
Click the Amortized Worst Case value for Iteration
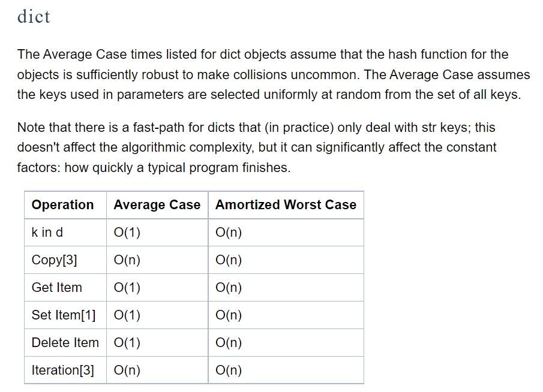(229, 370)
